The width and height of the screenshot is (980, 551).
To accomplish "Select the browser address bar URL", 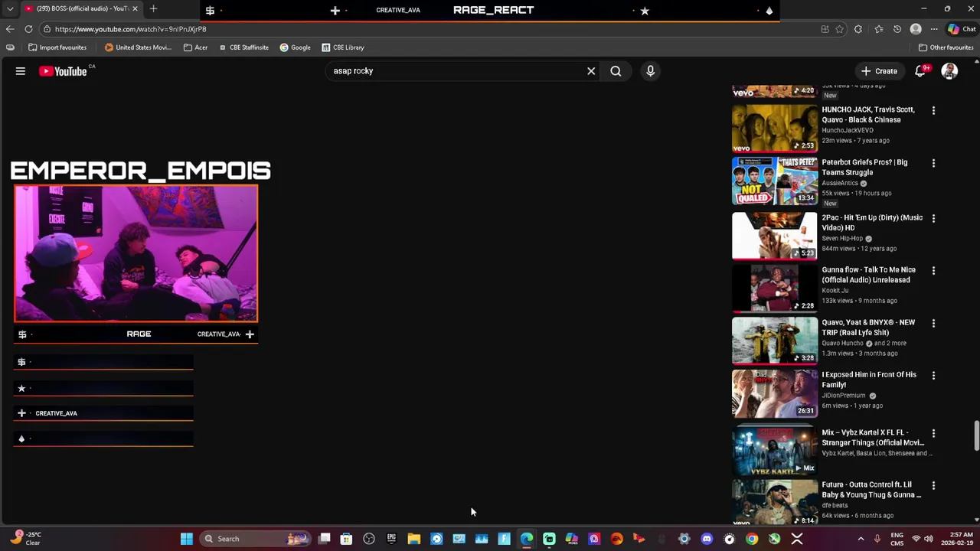I will pyautogui.click(x=130, y=29).
